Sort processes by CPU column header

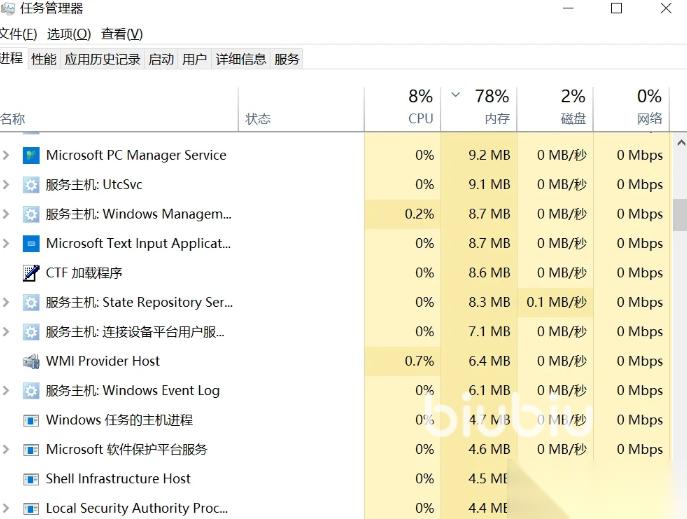tap(402, 108)
